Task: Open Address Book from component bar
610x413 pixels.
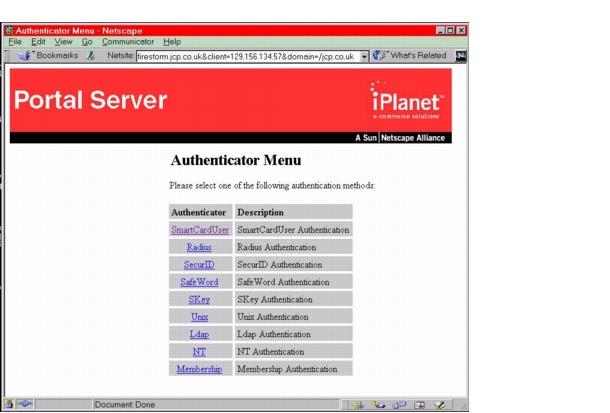Action: (x=419, y=405)
